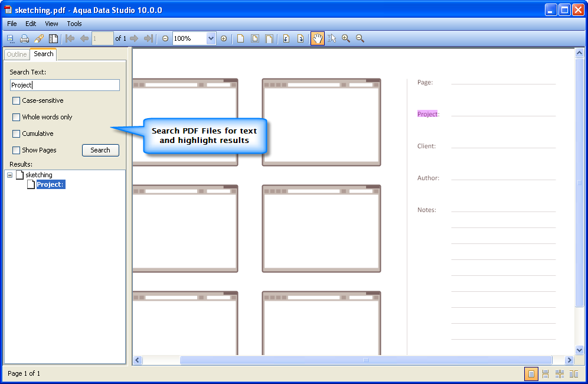Click the Page 1 of 1 status text
The width and height of the screenshot is (588, 384).
24,373
